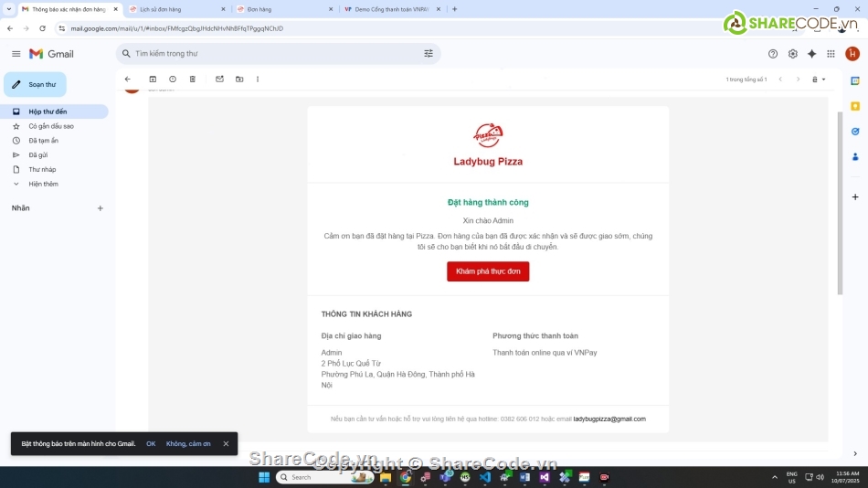Accept notification prompt with OK
The image size is (868, 488).
pos(151,444)
